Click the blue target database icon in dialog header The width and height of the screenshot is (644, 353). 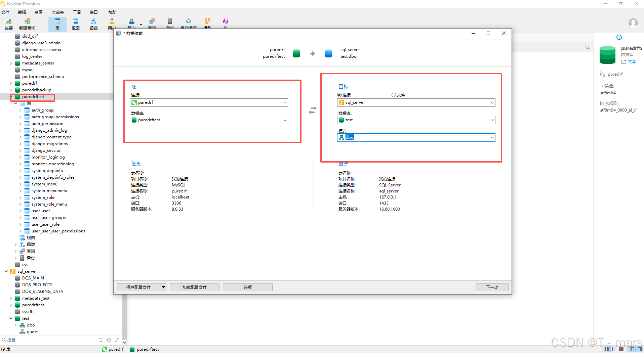point(329,53)
